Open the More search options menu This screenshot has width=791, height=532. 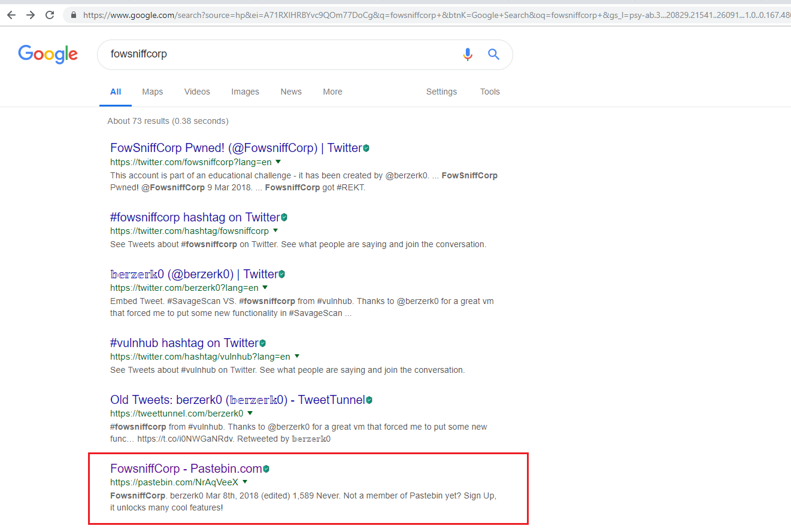coord(332,92)
